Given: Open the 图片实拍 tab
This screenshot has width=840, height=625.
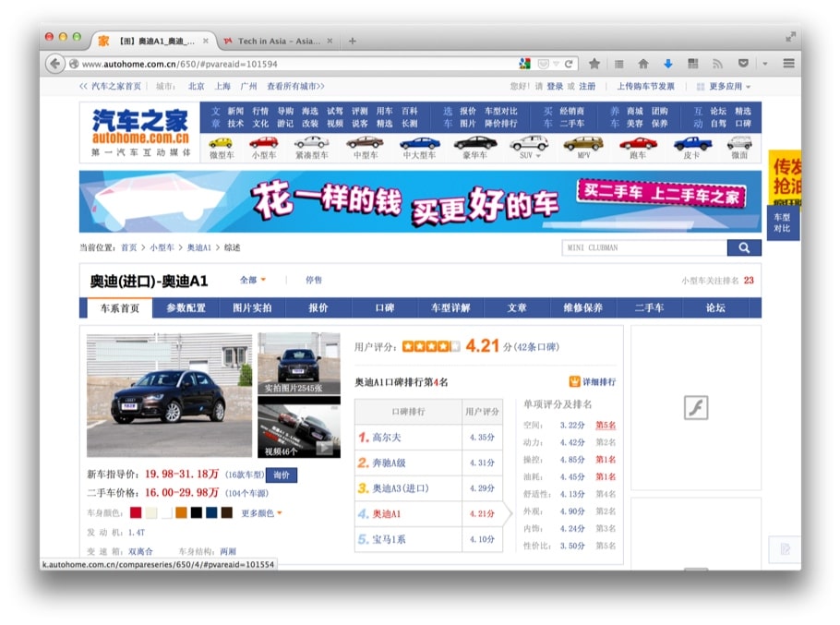Looking at the screenshot, I should (x=252, y=308).
